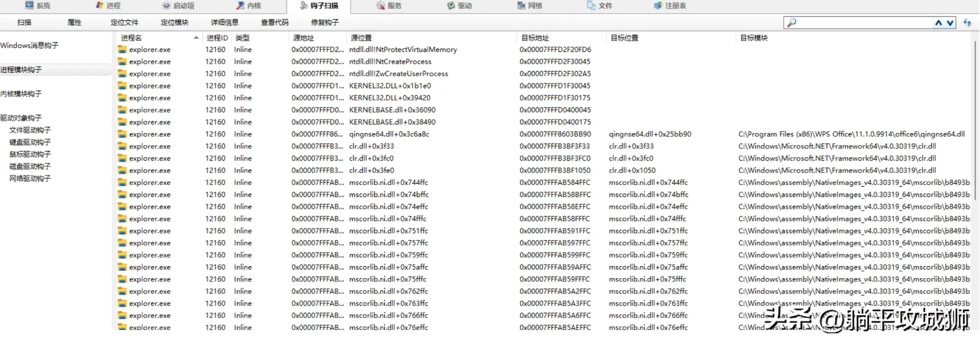Switch to the 内核 tab
980x342 pixels.
pyautogui.click(x=249, y=5)
